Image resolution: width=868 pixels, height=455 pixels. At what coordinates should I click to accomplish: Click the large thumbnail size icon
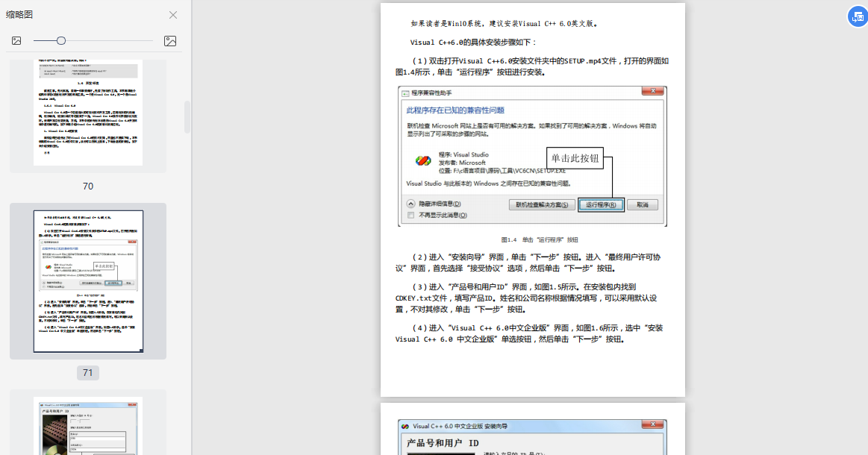tap(170, 41)
